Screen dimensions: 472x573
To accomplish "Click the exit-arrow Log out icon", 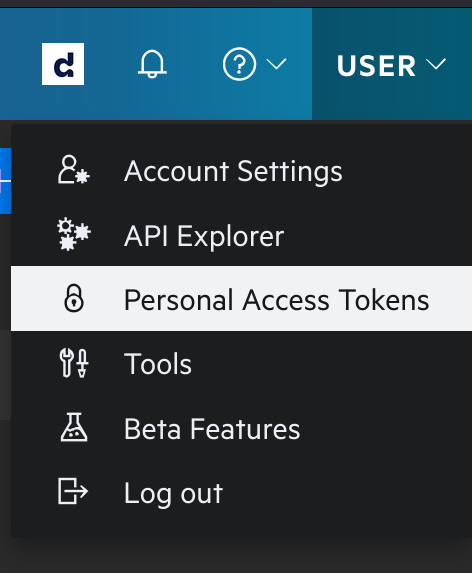I will tap(73, 492).
